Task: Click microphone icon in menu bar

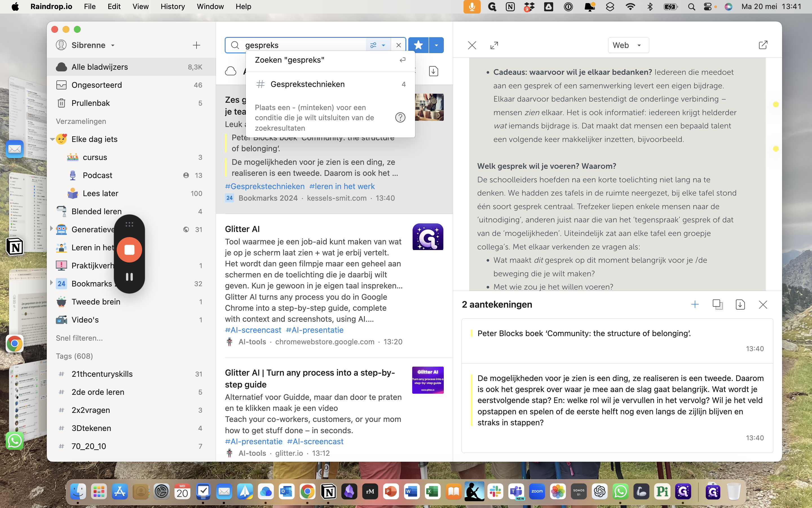Action: click(472, 6)
